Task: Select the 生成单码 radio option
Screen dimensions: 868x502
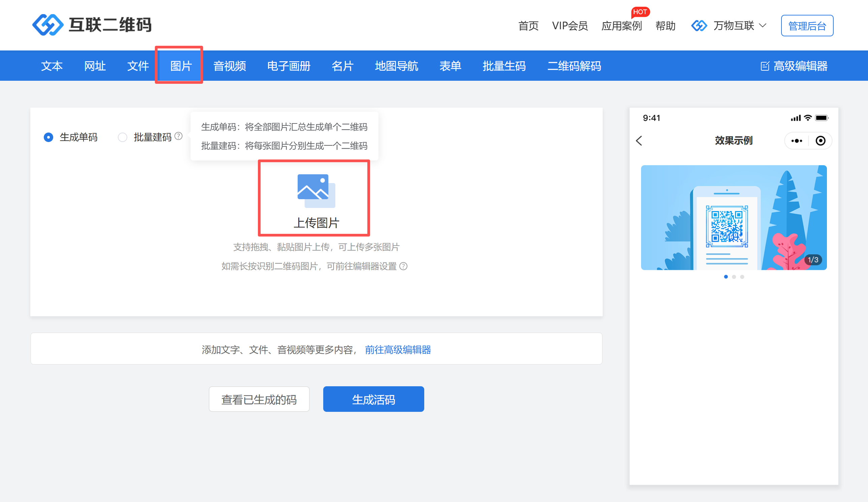Action: 48,137
